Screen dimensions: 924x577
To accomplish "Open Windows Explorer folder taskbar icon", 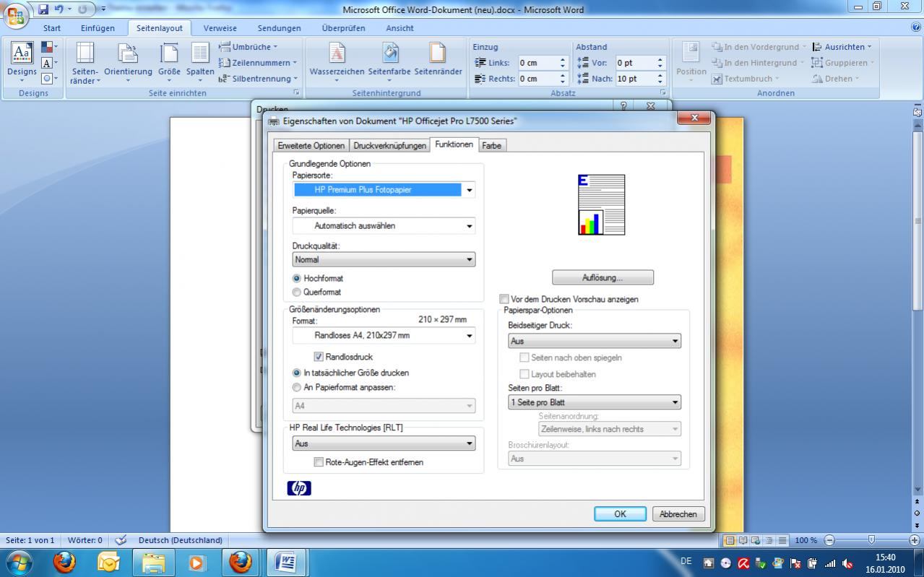I will click(x=153, y=562).
